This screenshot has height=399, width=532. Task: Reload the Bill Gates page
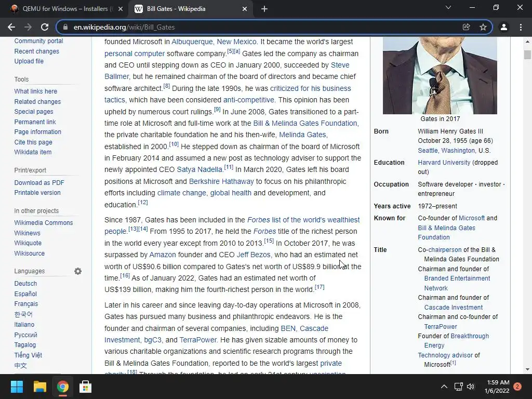[45, 27]
